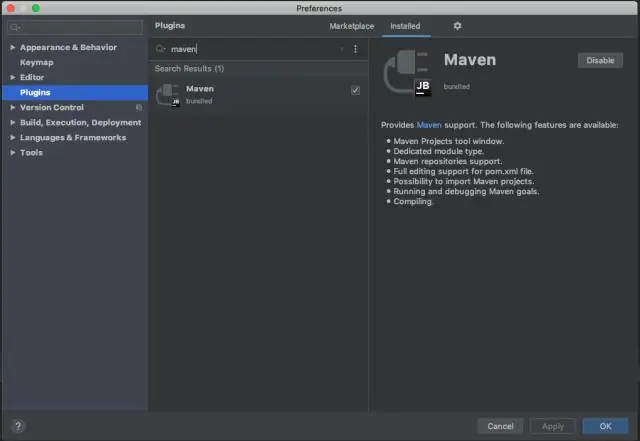The height and width of the screenshot is (441, 640).
Task: Open the Maven hyperlink in description
Action: [x=429, y=125]
